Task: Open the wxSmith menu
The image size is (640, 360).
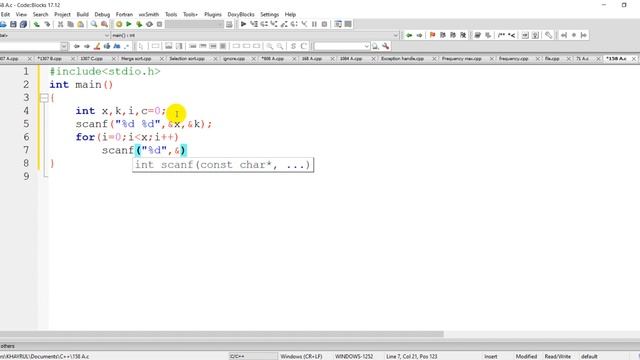Action: pos(149,14)
